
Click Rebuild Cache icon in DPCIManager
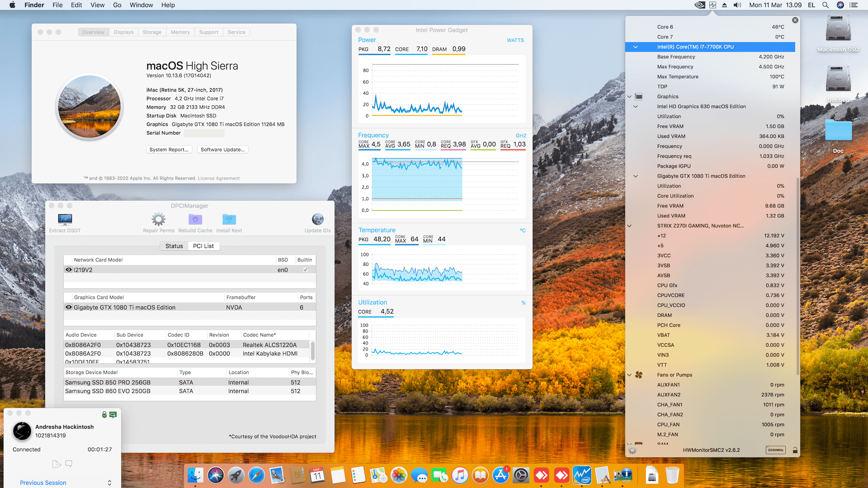(195, 220)
